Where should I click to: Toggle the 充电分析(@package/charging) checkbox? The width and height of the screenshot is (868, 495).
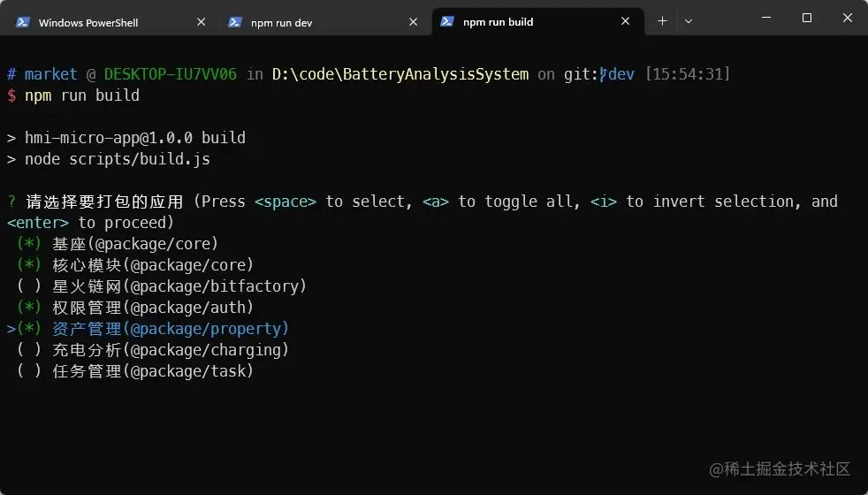[x=29, y=350]
